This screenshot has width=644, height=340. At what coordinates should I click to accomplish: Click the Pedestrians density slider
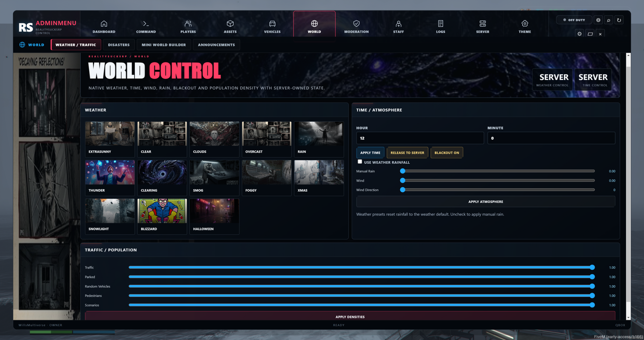tap(361, 296)
